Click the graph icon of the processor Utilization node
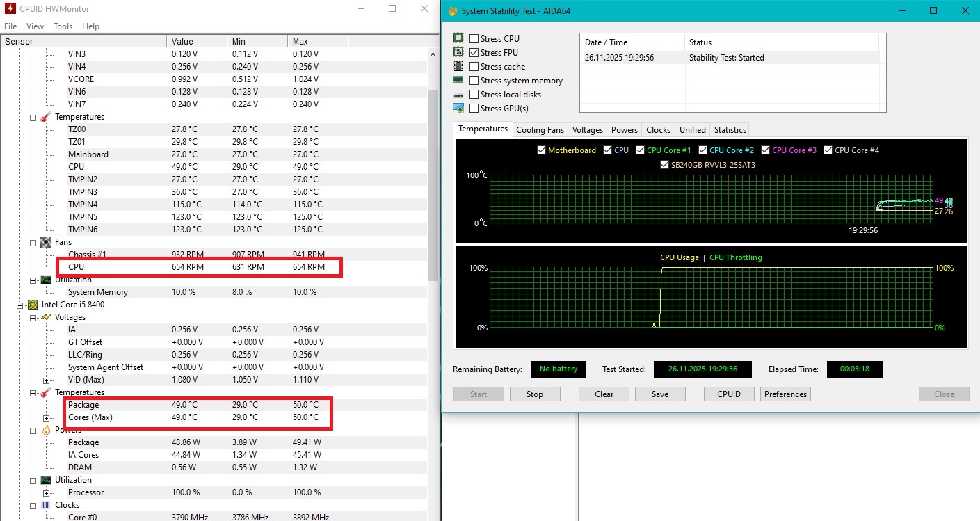Image resolution: width=980 pixels, height=521 pixels. pos(46,480)
